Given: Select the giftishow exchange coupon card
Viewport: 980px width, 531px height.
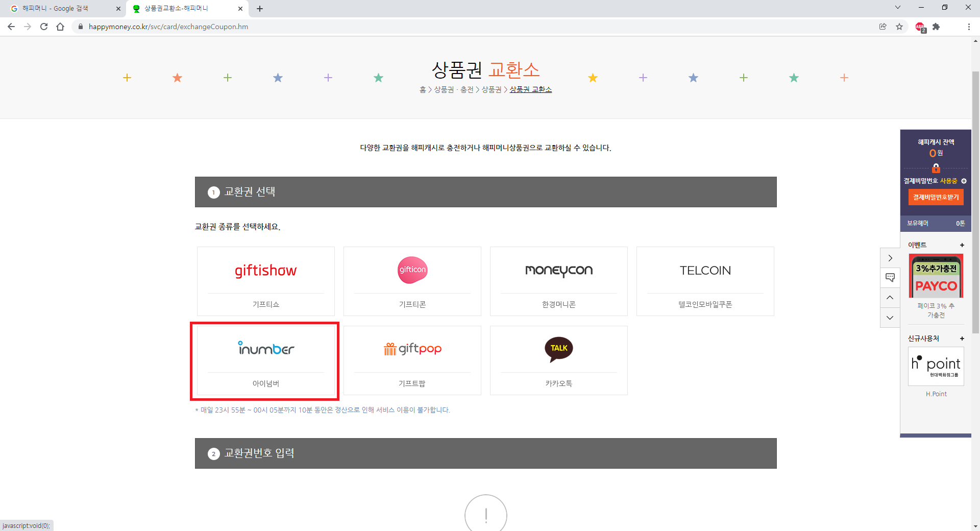Looking at the screenshot, I should pos(266,281).
